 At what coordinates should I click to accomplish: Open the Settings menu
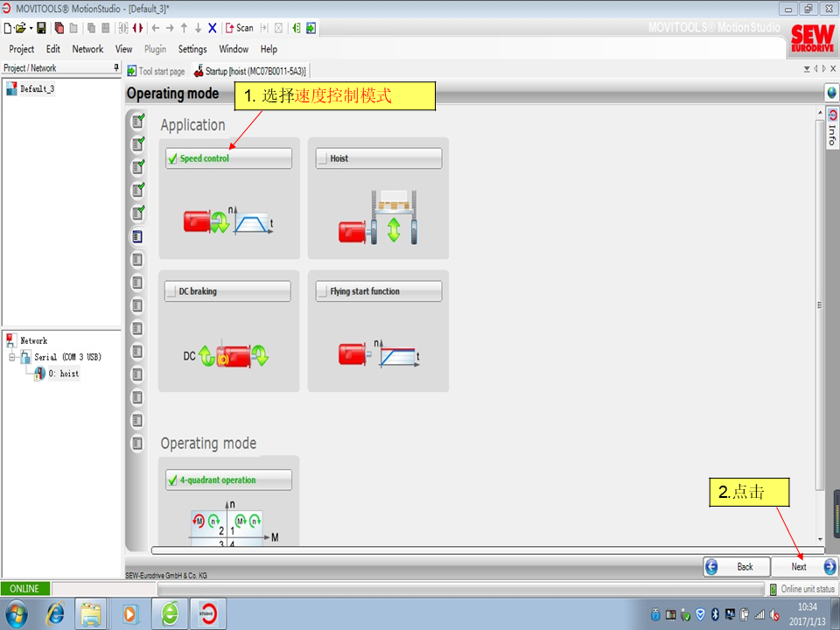(192, 49)
